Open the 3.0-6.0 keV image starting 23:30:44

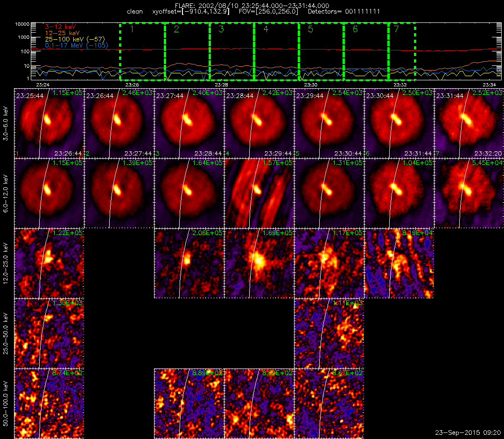[x=399, y=123]
